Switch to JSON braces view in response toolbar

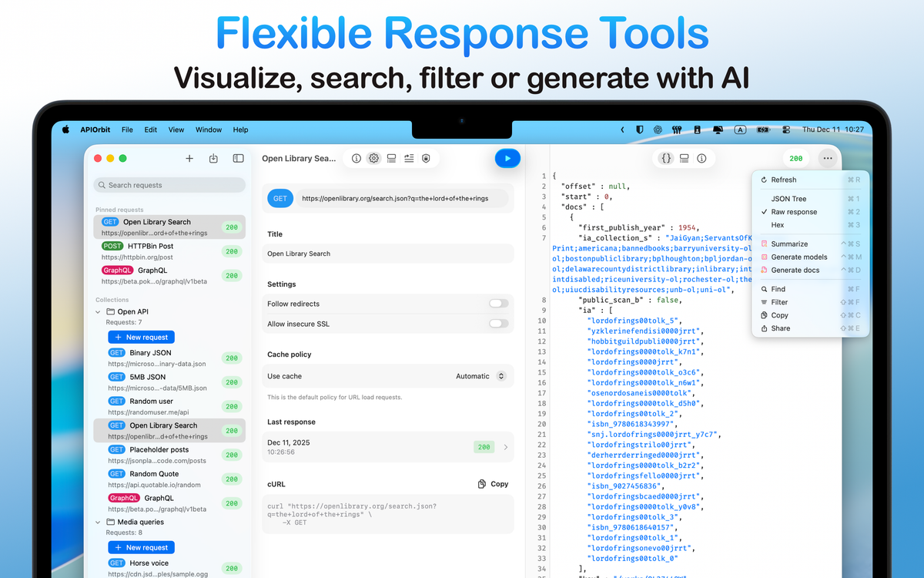(666, 158)
